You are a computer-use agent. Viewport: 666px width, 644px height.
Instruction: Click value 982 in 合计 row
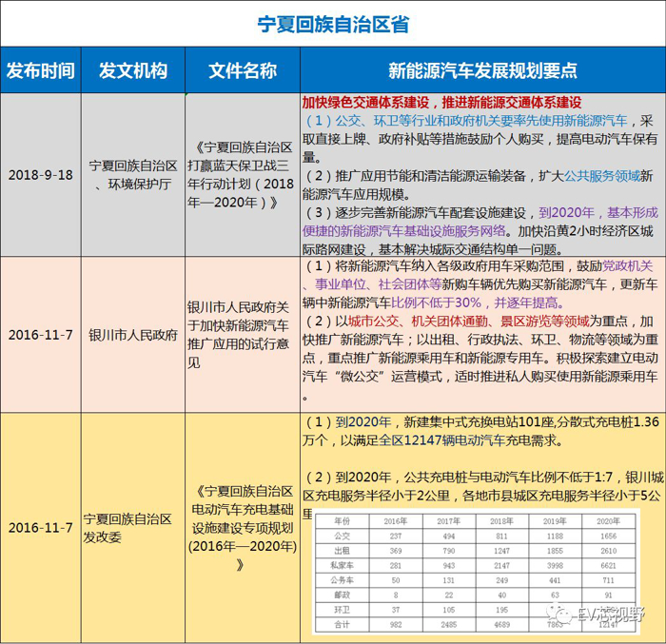pos(396,624)
